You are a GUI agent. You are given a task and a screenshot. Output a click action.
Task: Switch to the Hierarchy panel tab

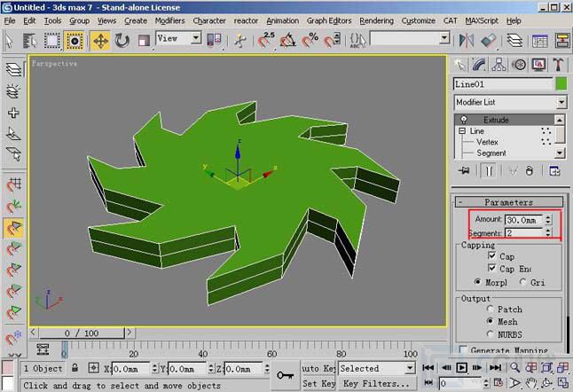(x=498, y=65)
